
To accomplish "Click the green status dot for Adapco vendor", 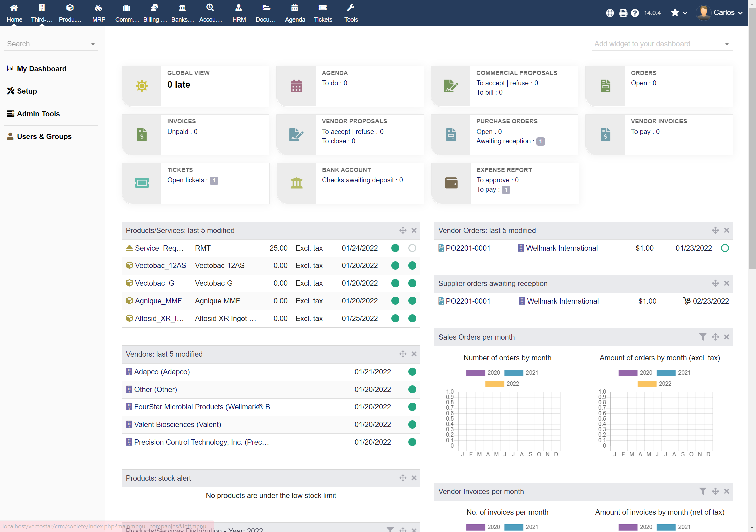I will pyautogui.click(x=412, y=372).
